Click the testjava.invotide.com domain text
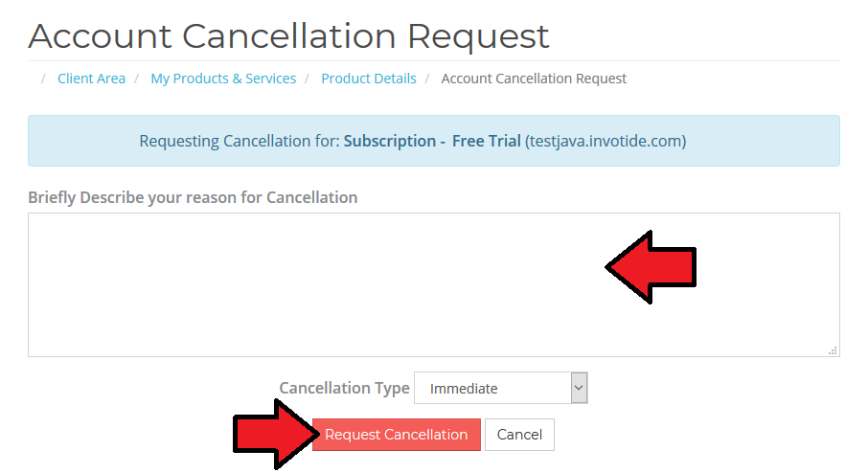868x473 pixels. 605,141
